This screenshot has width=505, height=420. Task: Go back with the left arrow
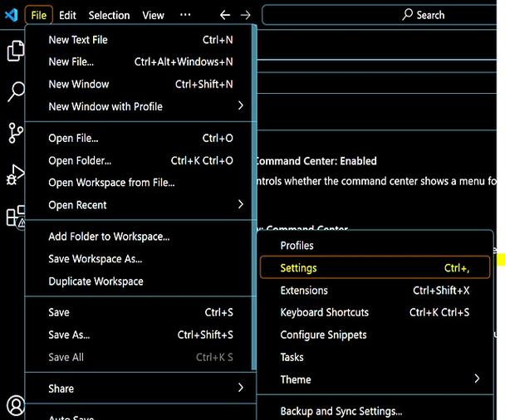225,15
